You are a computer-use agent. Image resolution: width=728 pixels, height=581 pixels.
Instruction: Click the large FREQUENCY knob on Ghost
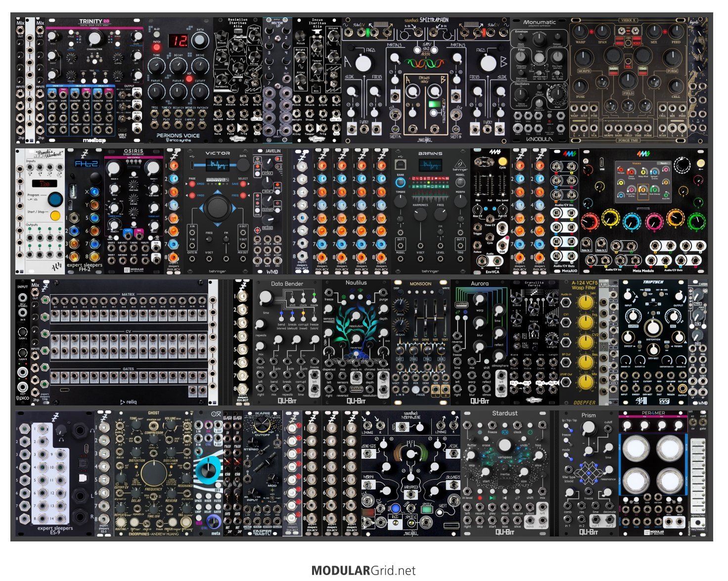153,472
